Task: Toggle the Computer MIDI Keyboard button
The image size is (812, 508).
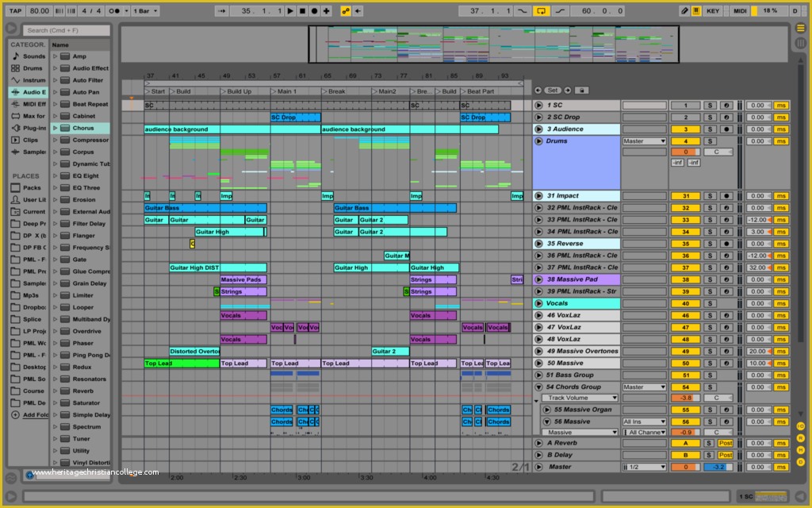Action: point(696,11)
